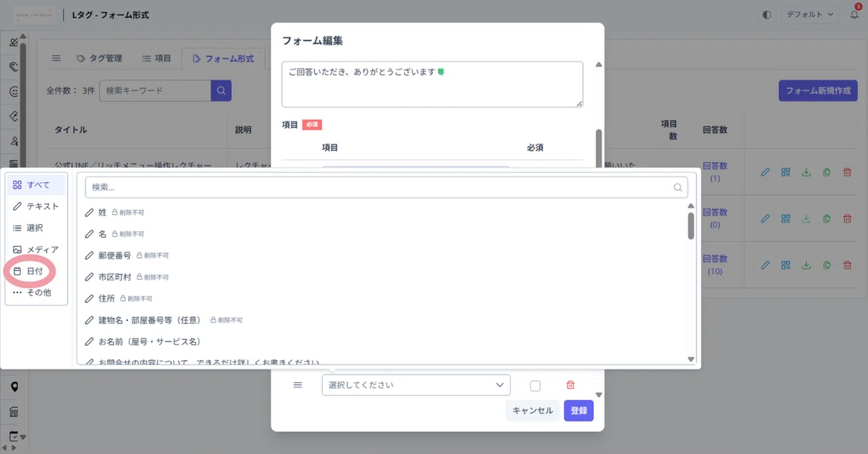Open 回答数 (0) link
Image resolution: width=868 pixels, height=454 pixels.
[715, 218]
